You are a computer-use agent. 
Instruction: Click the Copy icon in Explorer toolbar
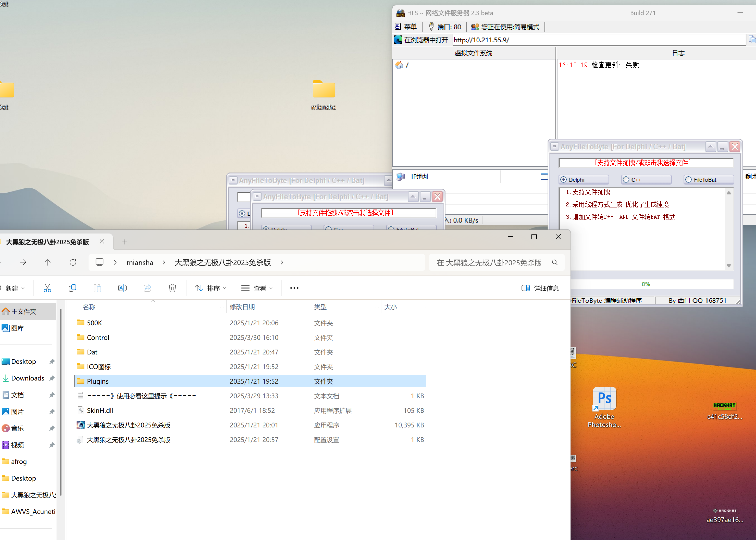[x=72, y=288]
